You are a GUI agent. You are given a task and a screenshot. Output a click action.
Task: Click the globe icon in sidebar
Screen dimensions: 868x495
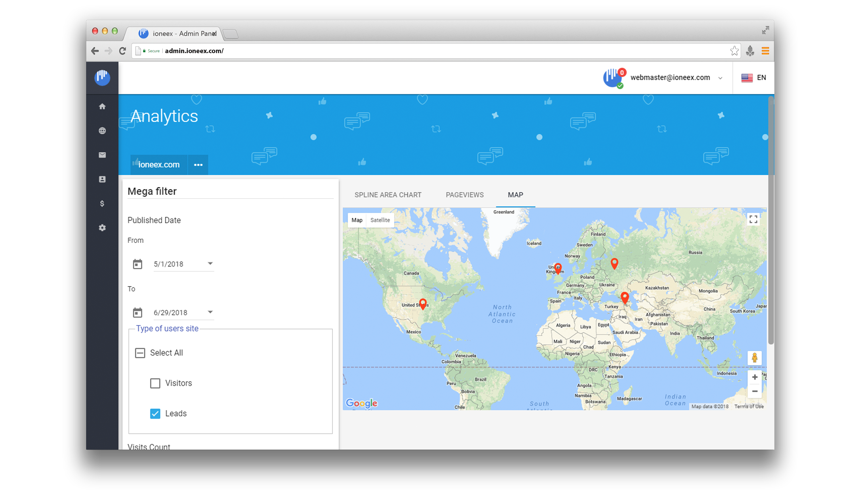click(x=102, y=131)
